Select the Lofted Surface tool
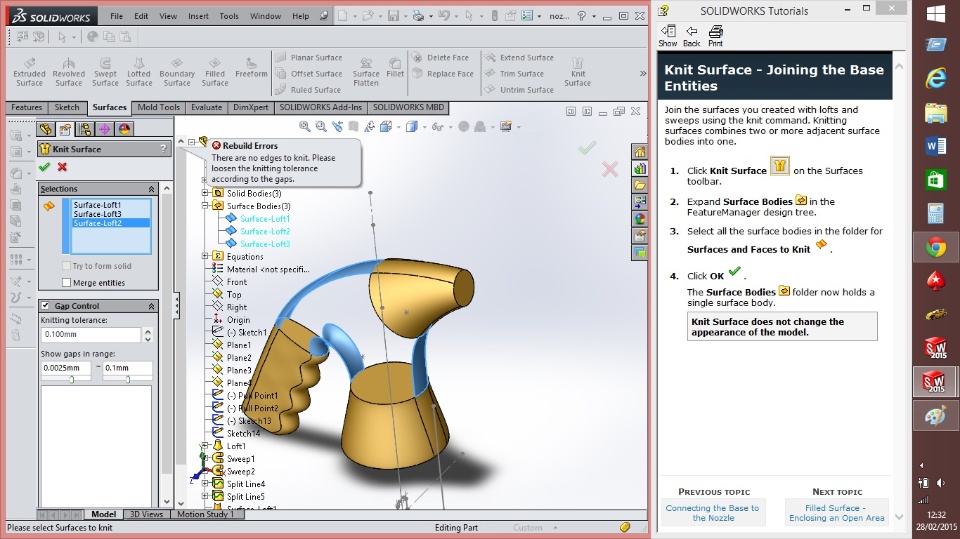 click(139, 72)
